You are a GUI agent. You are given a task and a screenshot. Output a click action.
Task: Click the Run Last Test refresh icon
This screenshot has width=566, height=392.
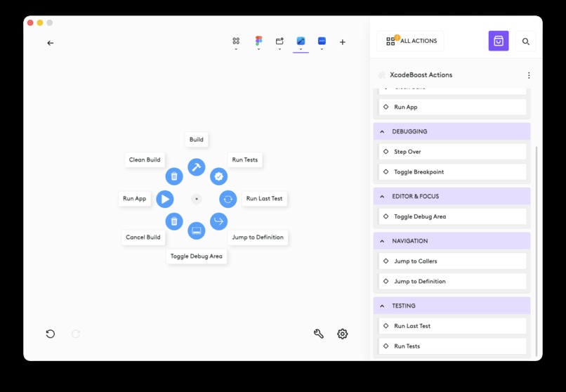tap(228, 199)
